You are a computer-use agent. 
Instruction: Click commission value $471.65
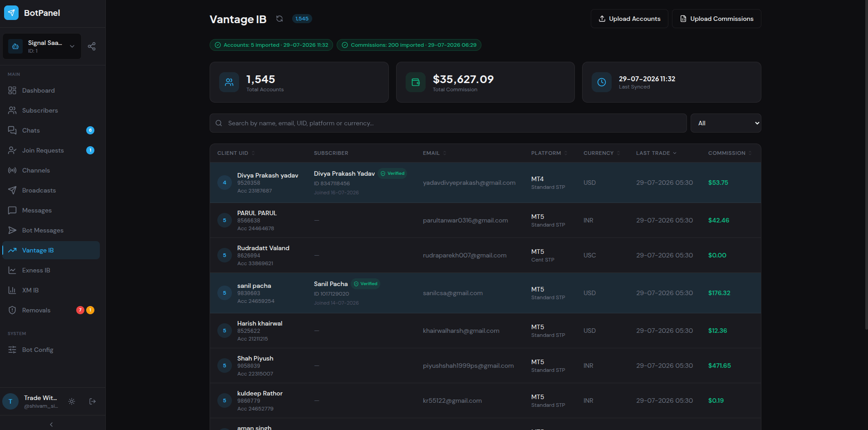(720, 366)
